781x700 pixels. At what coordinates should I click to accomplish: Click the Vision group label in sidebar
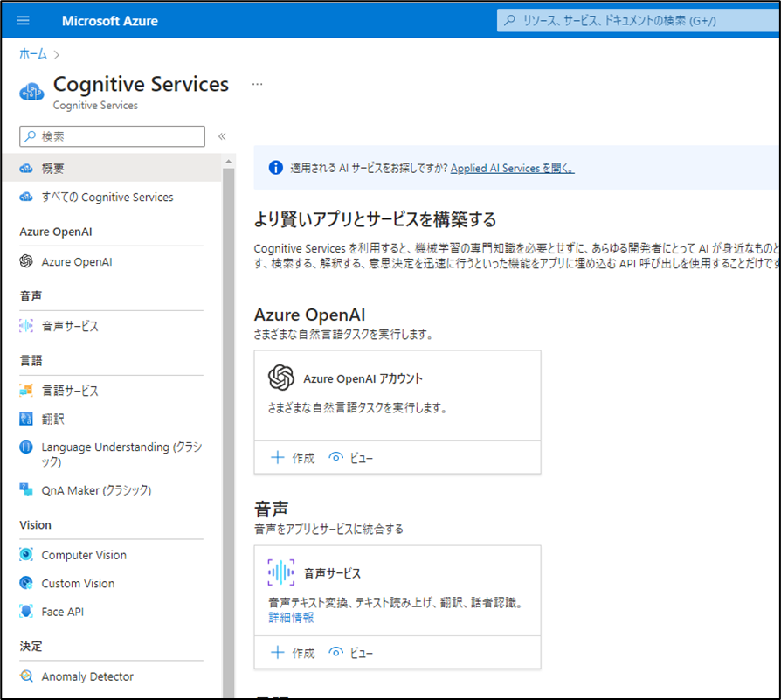[35, 525]
